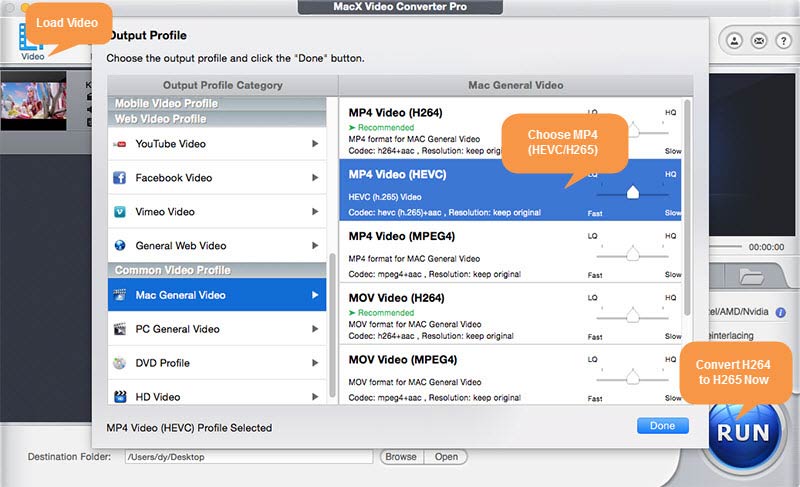Open the Common Video Profile section
Screen dimensions: 800x487
coord(217,270)
